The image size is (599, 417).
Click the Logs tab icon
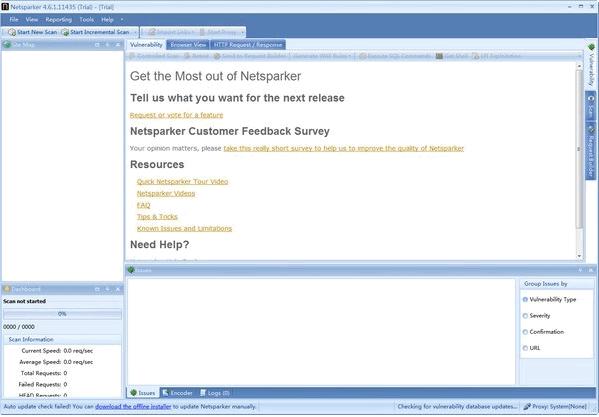pos(203,393)
